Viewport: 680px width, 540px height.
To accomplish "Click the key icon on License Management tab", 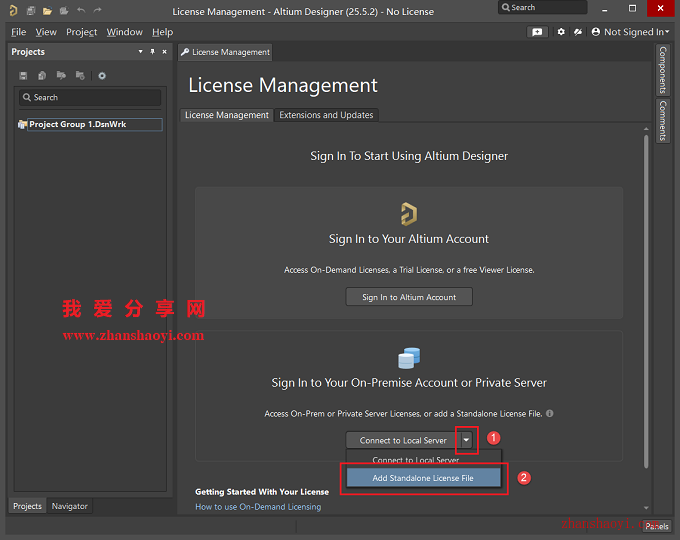I will 185,52.
